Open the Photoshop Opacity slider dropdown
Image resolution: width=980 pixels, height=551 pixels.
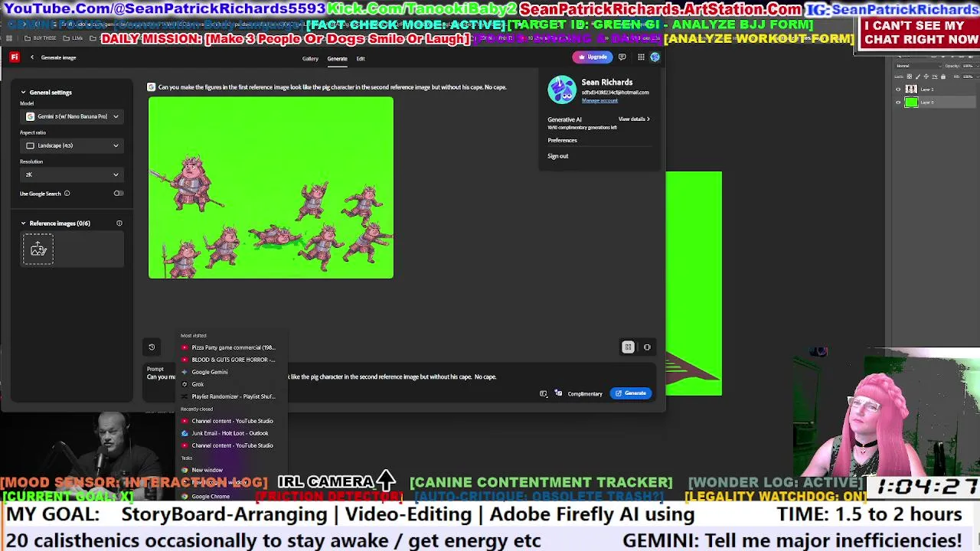tap(977, 67)
